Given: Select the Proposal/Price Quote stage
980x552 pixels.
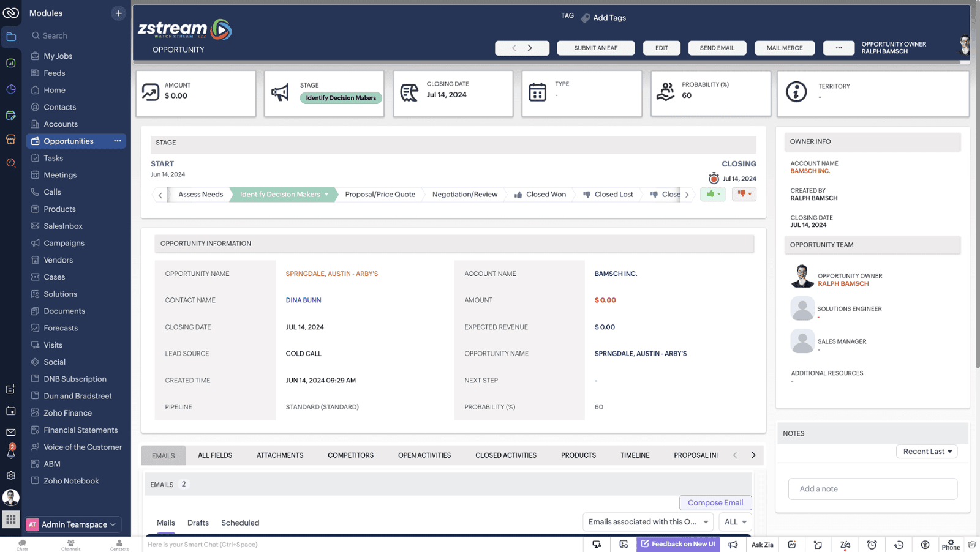Looking at the screenshot, I should point(380,194).
